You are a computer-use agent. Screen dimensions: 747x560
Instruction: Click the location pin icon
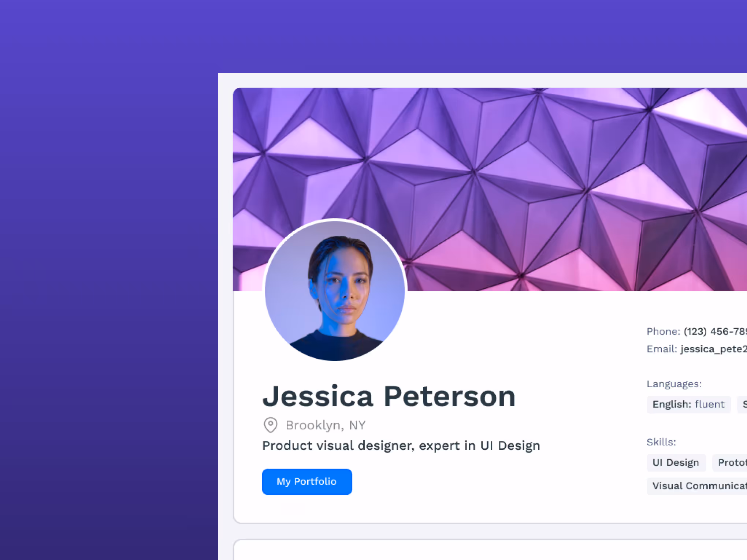pyautogui.click(x=271, y=425)
